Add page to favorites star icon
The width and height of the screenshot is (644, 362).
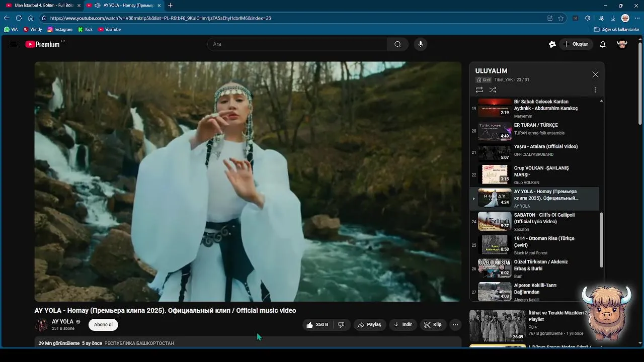pyautogui.click(x=561, y=18)
